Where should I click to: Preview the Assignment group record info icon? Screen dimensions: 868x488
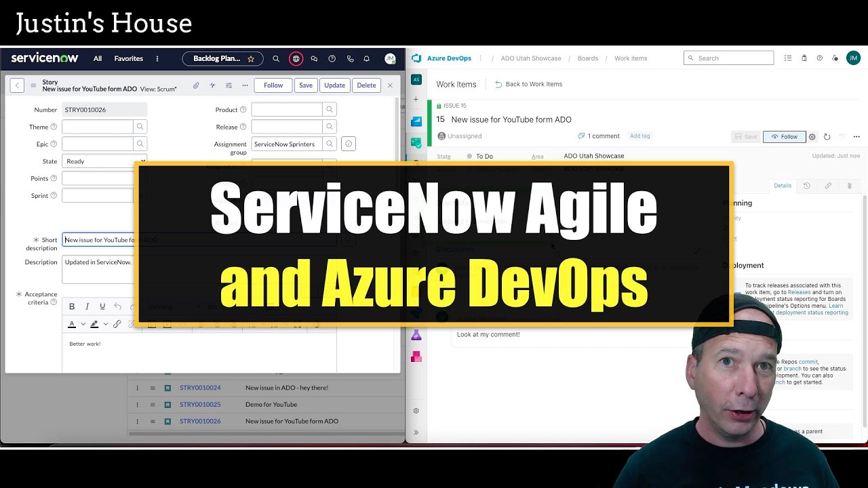[349, 144]
